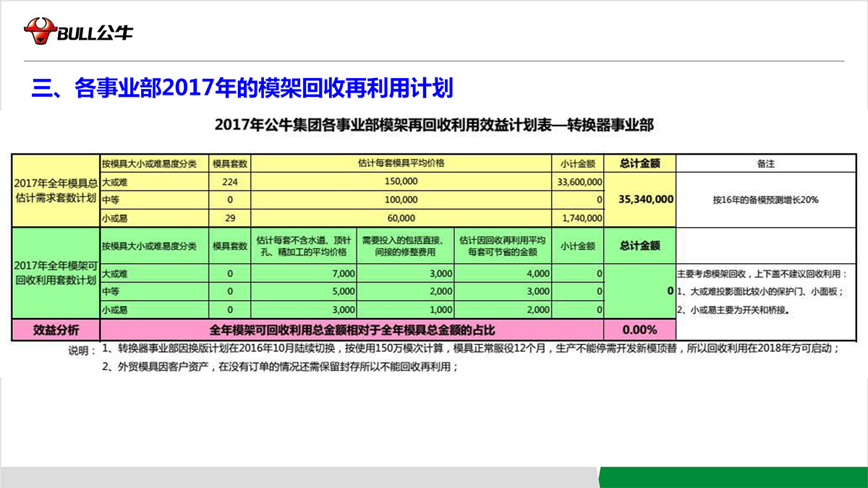Click 总计金额 header in the green section
Image resolution: width=868 pixels, height=488 pixels.
pyautogui.click(x=639, y=246)
